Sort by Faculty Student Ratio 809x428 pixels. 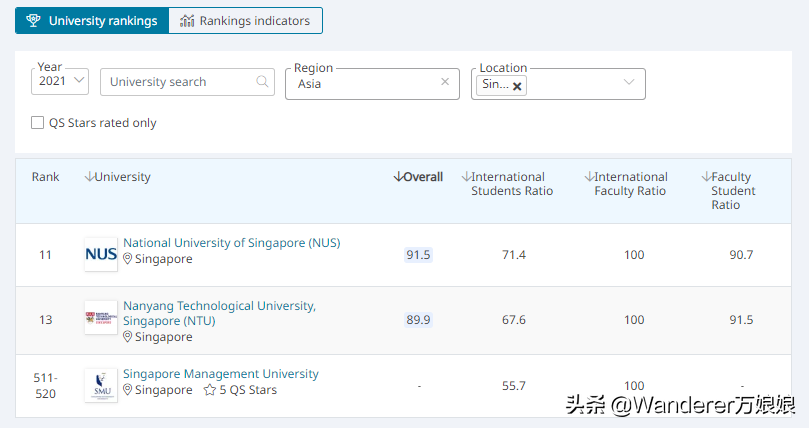(x=706, y=177)
